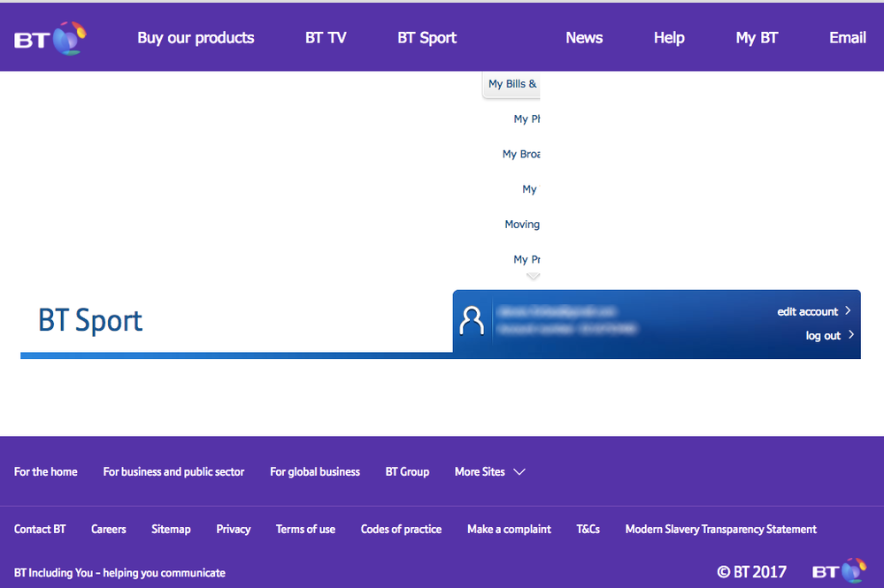
Task: Open the Contact BT link
Action: click(x=40, y=529)
